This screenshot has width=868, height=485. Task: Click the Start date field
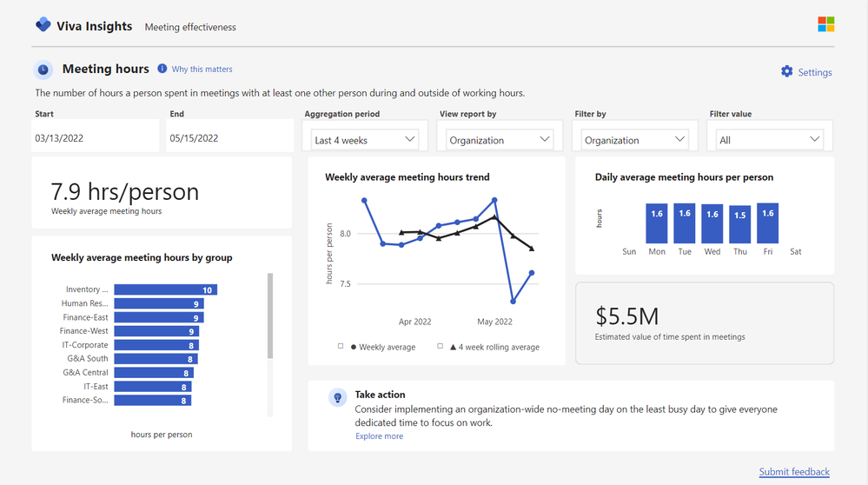coord(96,137)
